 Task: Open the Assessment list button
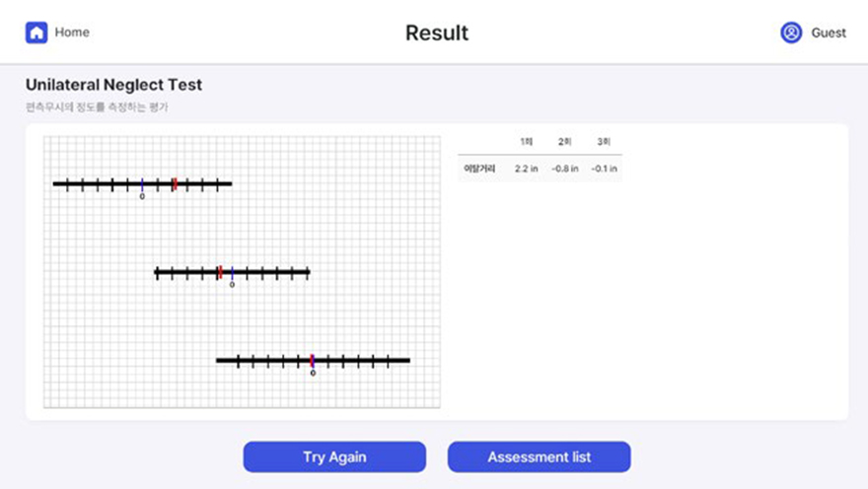click(540, 456)
